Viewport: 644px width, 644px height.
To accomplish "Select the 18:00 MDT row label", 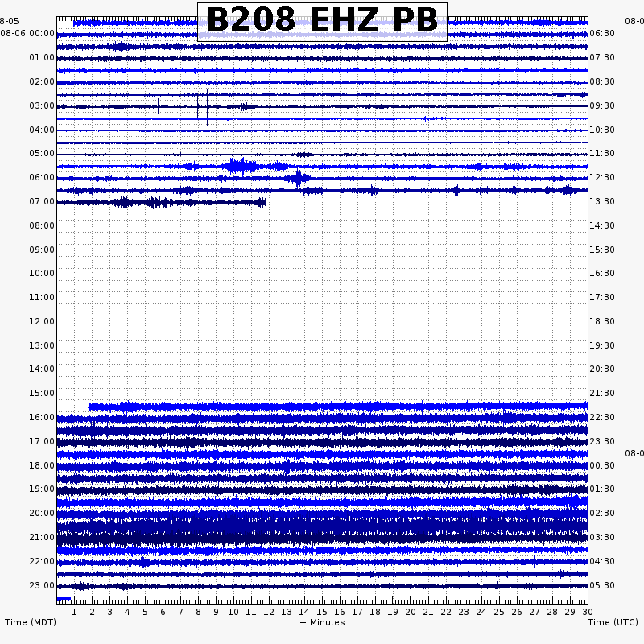I will click(42, 466).
